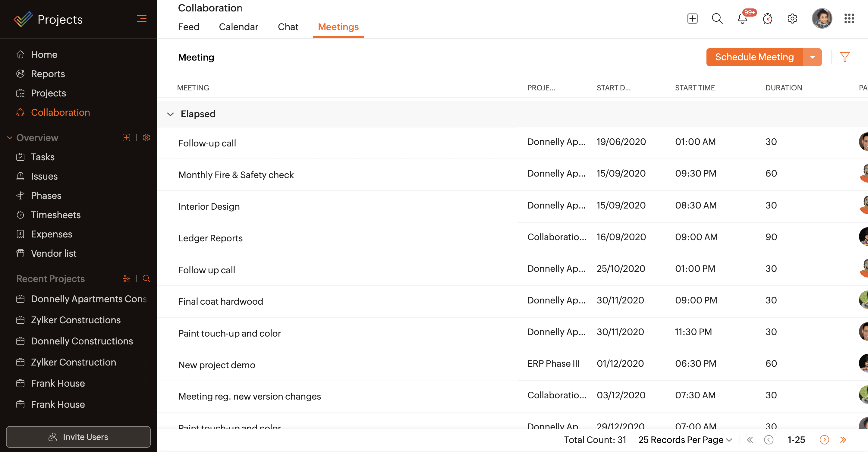Click the Schedule Meeting button
Viewport: 868px width, 452px height.
754,57
